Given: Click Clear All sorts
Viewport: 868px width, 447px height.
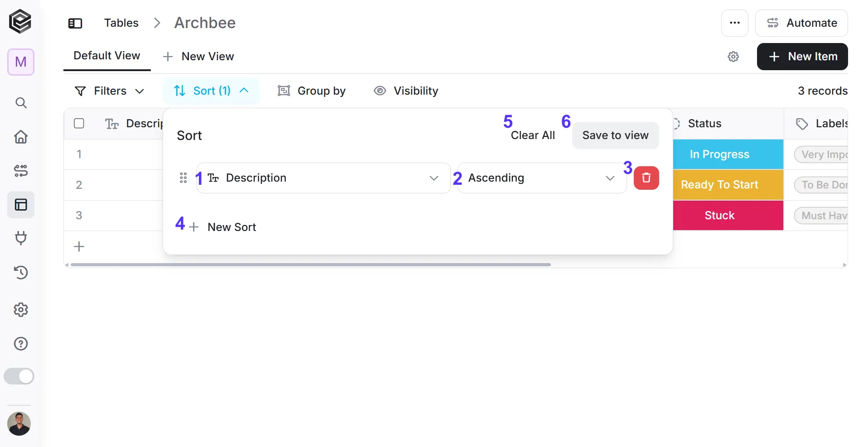Looking at the screenshot, I should [x=533, y=135].
